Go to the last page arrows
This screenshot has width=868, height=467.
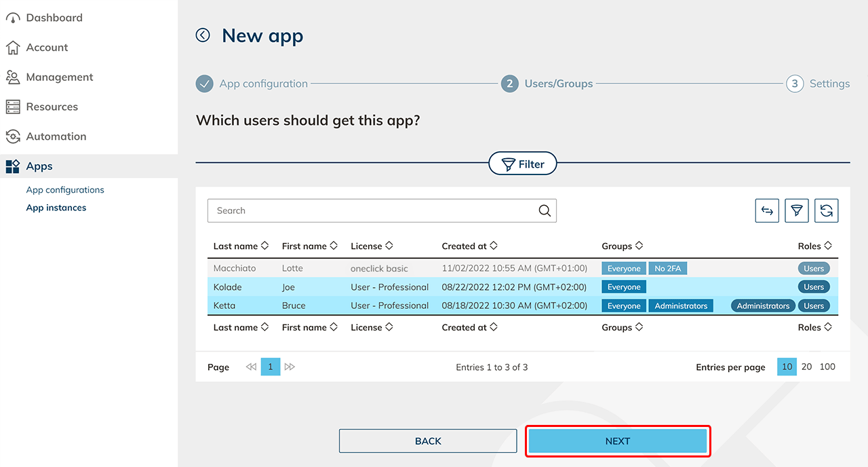pyautogui.click(x=290, y=367)
